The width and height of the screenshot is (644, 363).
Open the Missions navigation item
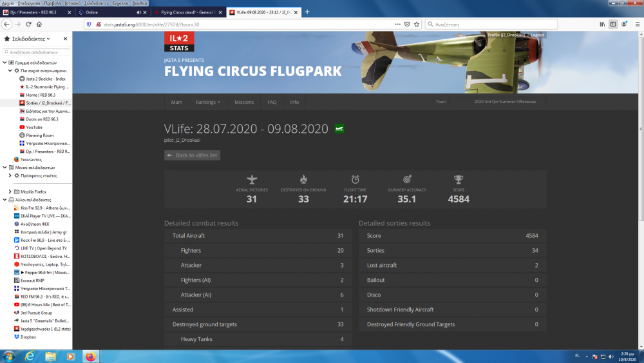244,102
